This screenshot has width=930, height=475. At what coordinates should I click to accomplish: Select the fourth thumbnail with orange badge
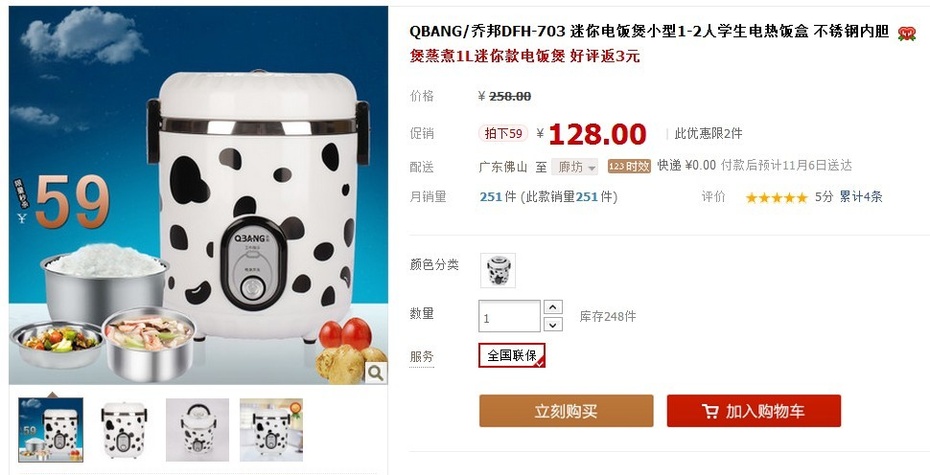pyautogui.click(x=271, y=430)
